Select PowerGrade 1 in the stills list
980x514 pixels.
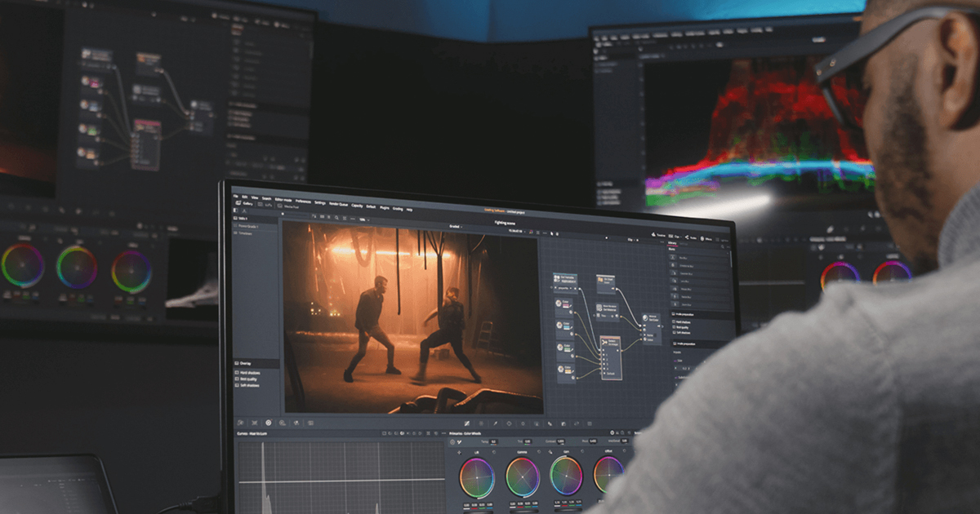(x=249, y=226)
